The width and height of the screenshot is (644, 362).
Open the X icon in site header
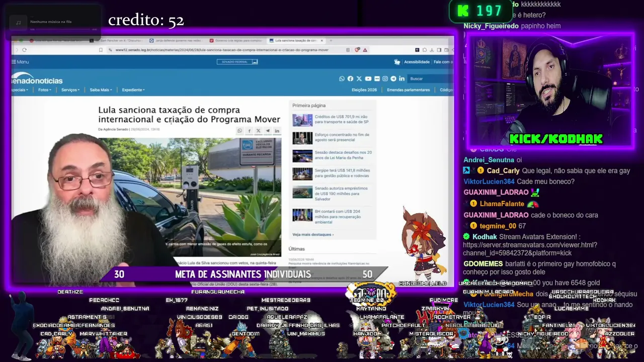coord(359,78)
